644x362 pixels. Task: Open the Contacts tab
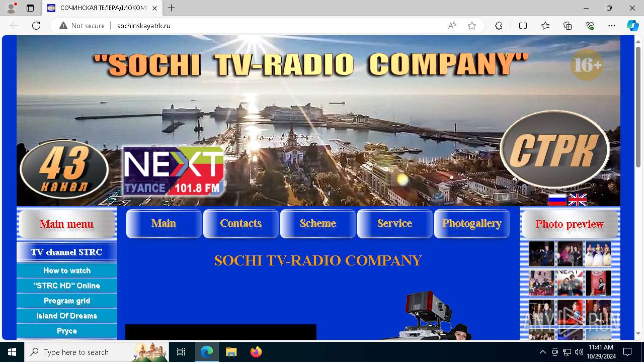click(241, 224)
